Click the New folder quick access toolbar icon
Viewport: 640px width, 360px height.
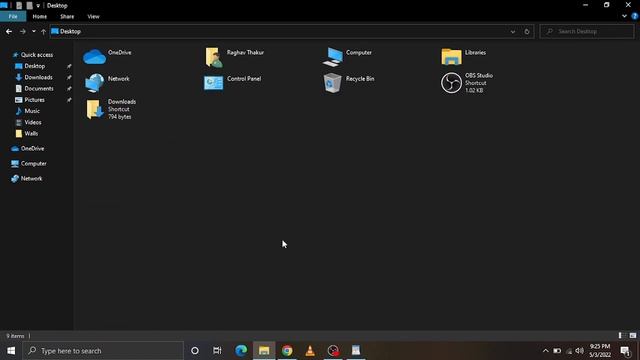29,6
